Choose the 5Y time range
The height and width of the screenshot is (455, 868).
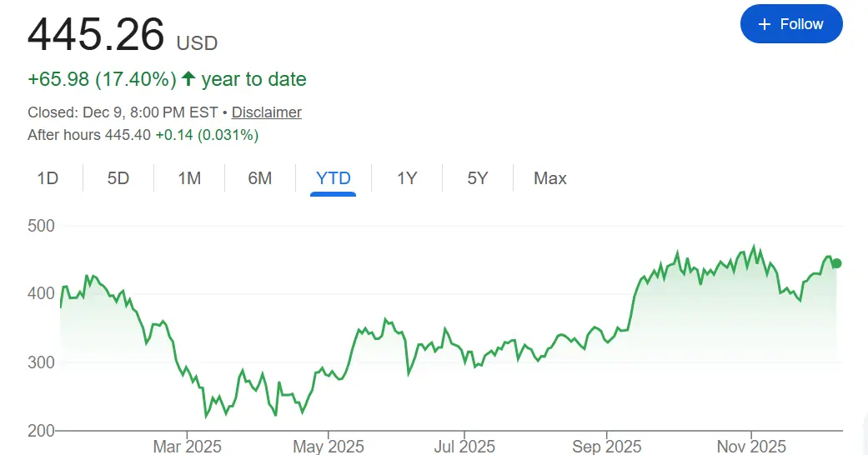coord(477,177)
